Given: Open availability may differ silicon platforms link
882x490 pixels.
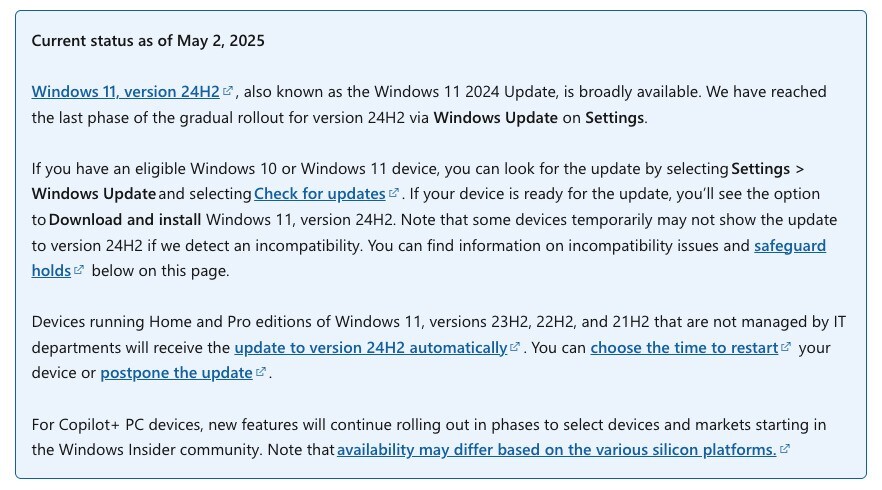Looking at the screenshot, I should (556, 450).
